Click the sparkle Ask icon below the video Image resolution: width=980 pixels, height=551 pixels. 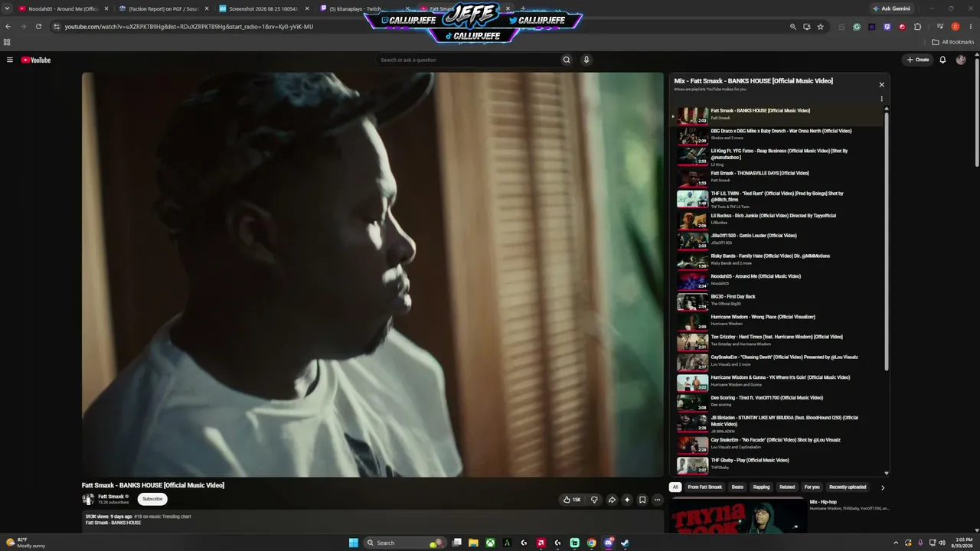coord(627,500)
